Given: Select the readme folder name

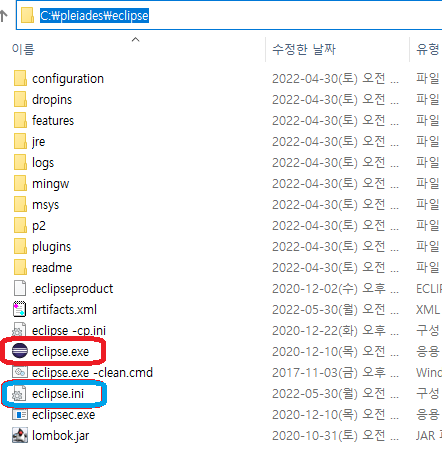Looking at the screenshot, I should tap(52, 268).
